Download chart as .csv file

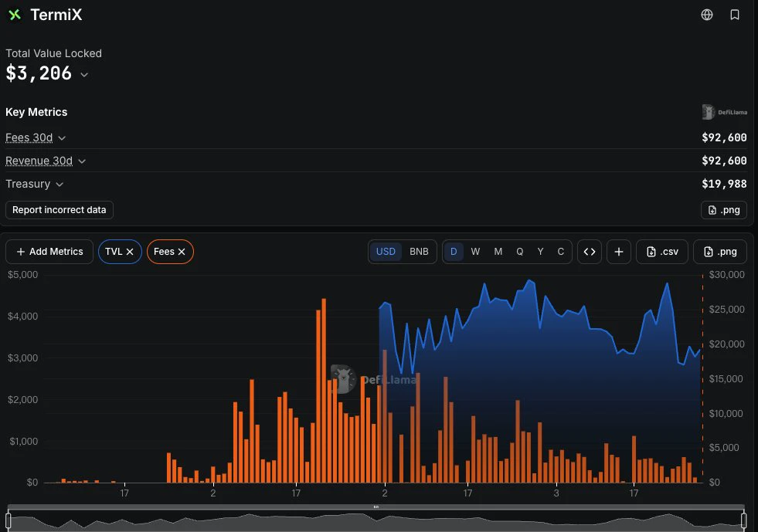[662, 252]
